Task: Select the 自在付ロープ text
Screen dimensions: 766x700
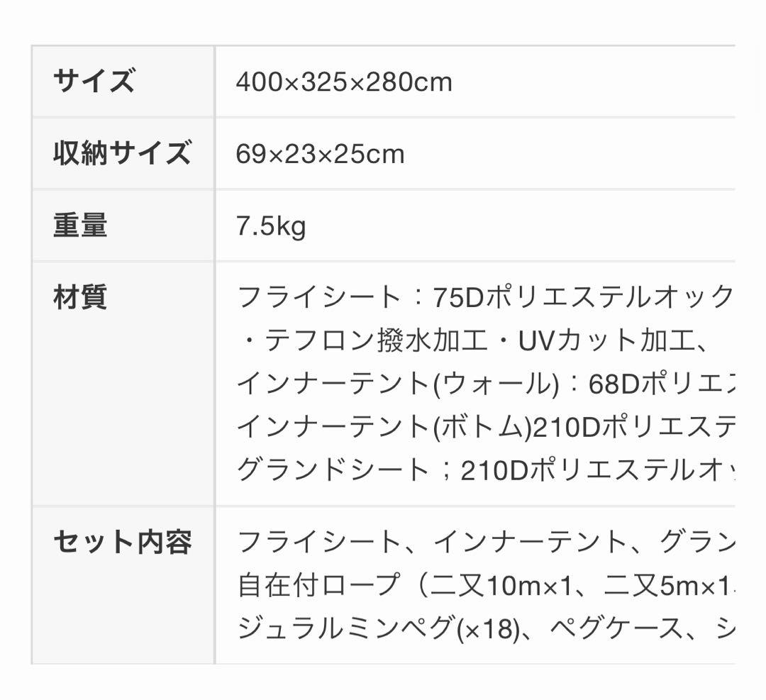Action: [x=319, y=586]
